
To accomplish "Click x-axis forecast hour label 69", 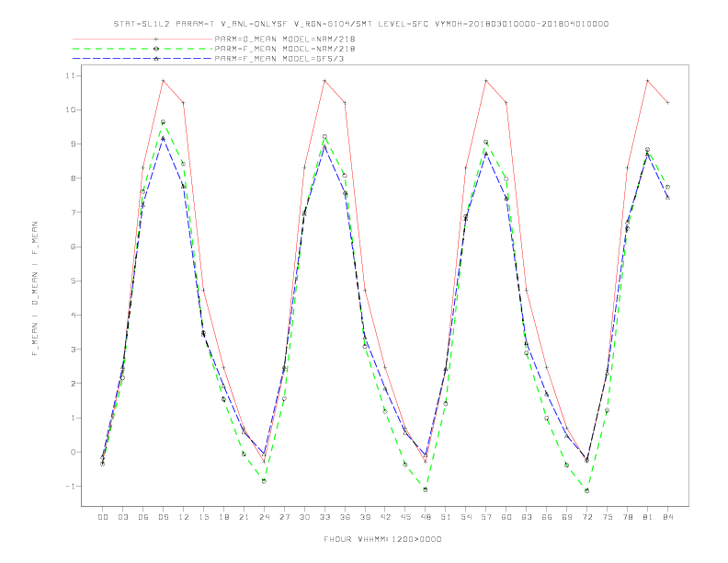I will point(567,517).
